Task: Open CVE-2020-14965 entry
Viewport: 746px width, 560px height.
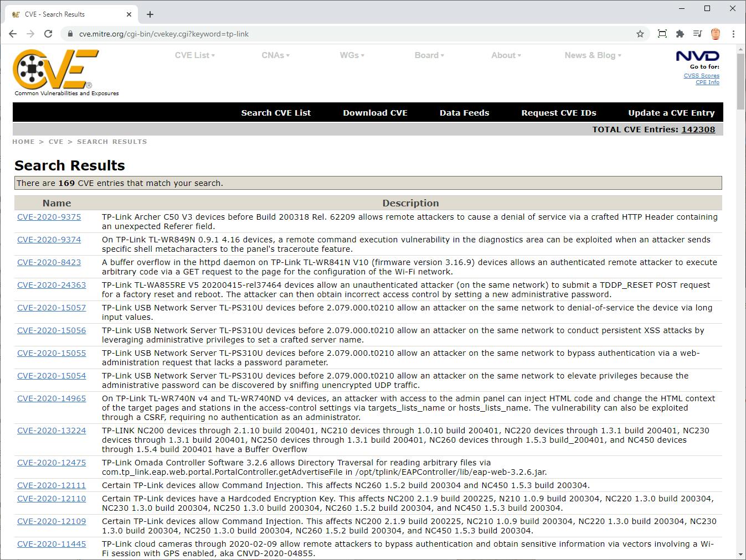Action: [x=52, y=398]
